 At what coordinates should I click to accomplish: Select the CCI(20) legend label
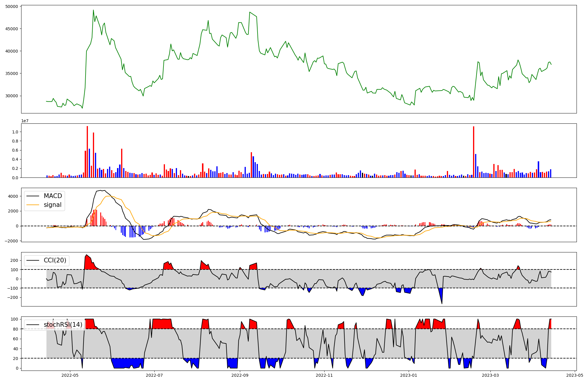[55, 260]
